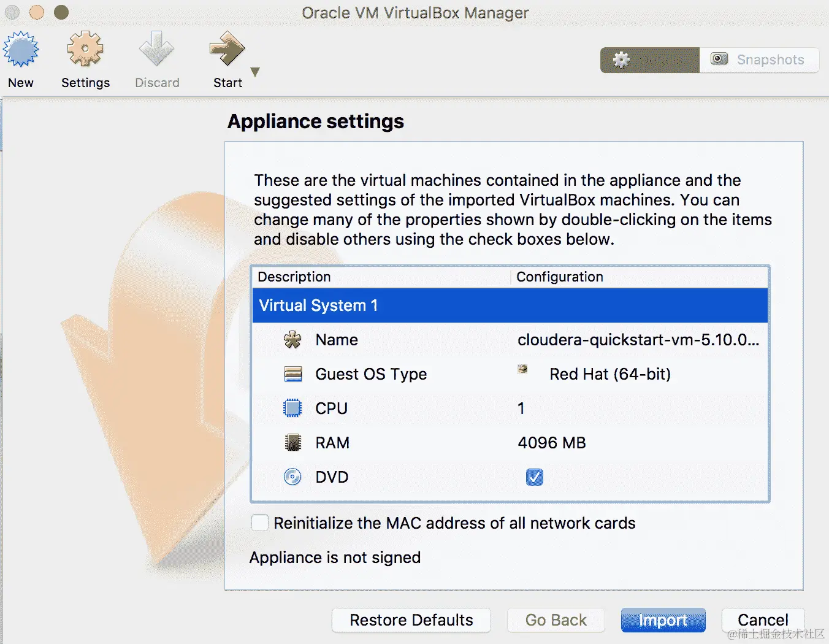Click the DVD disc icon
Viewport: 829px width, 644px height.
[293, 477]
